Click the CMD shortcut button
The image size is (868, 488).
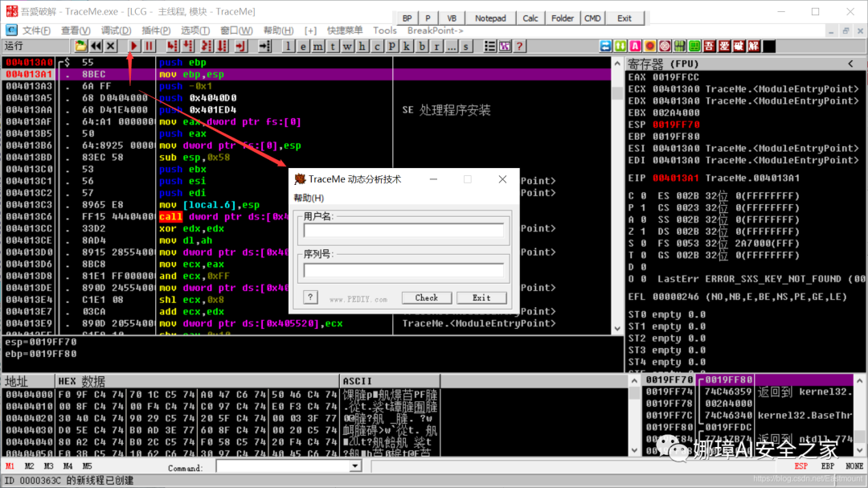coord(592,18)
